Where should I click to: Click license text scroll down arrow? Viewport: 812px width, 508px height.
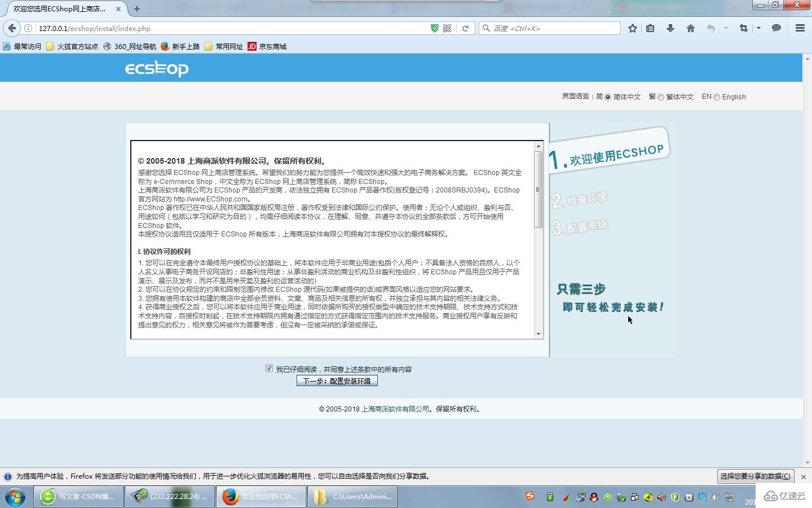click(539, 334)
